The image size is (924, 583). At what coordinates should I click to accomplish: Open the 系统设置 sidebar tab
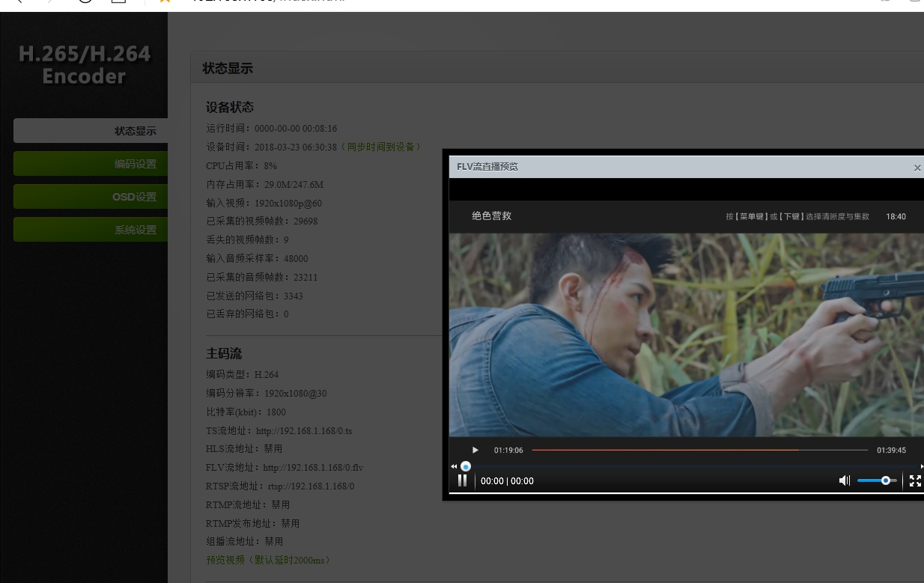pos(91,230)
